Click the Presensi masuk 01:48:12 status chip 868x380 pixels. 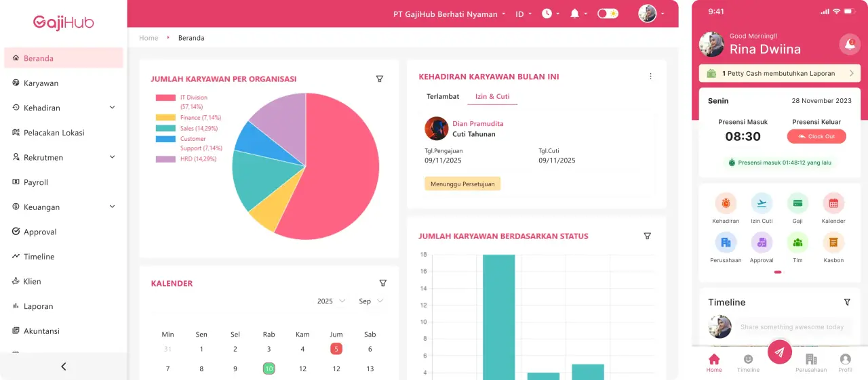[x=780, y=163]
